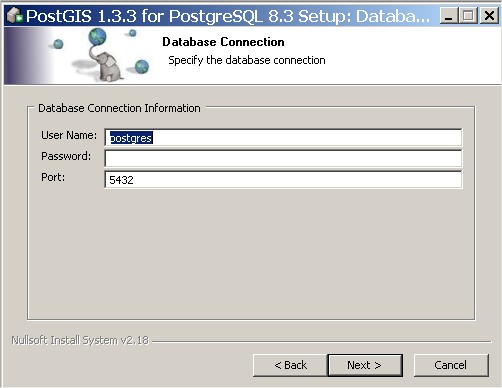
Task: Click the User Name input field
Action: click(x=283, y=137)
